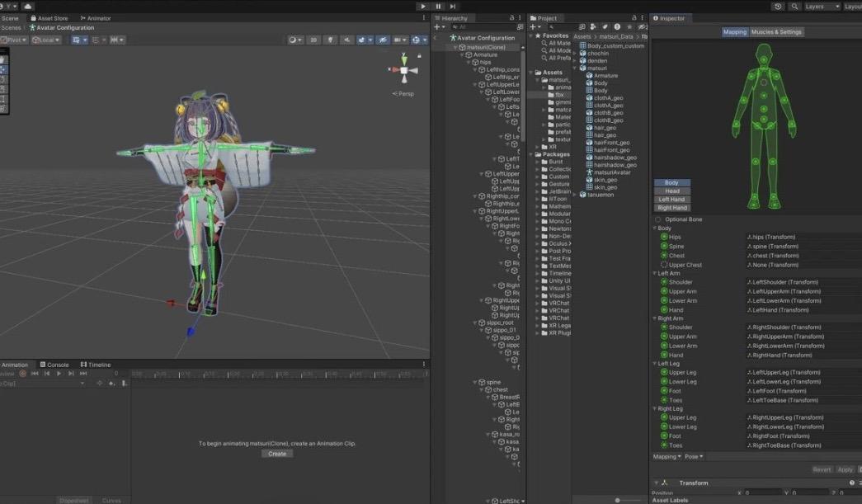Click the scene orientation gizmo
862x504 pixels.
(x=404, y=70)
